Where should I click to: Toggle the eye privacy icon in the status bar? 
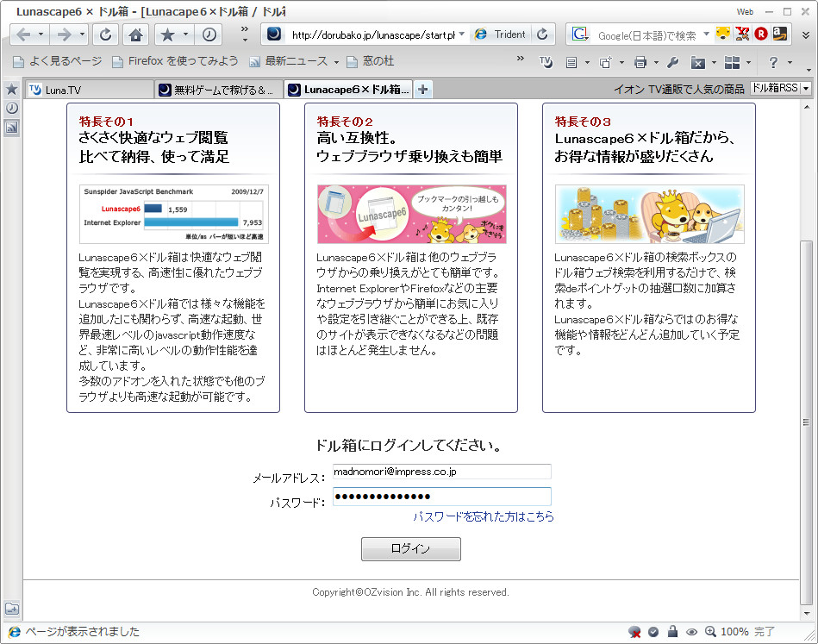(x=691, y=631)
